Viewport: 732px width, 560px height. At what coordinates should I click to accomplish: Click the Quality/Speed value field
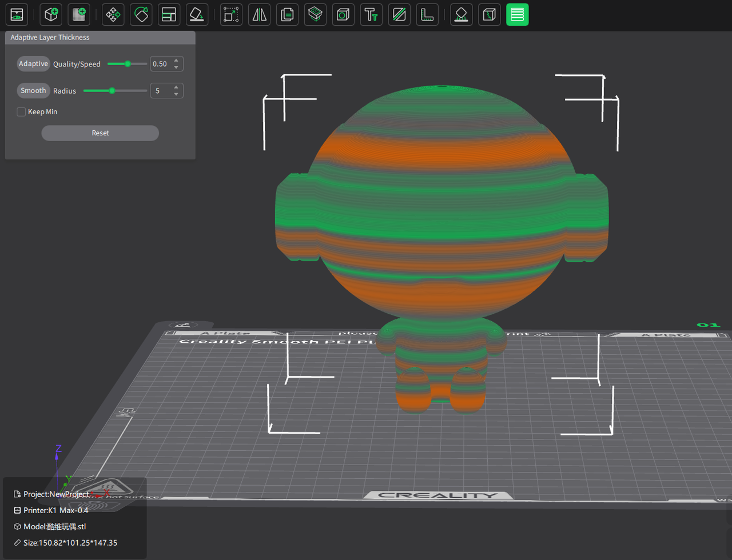[x=161, y=64]
